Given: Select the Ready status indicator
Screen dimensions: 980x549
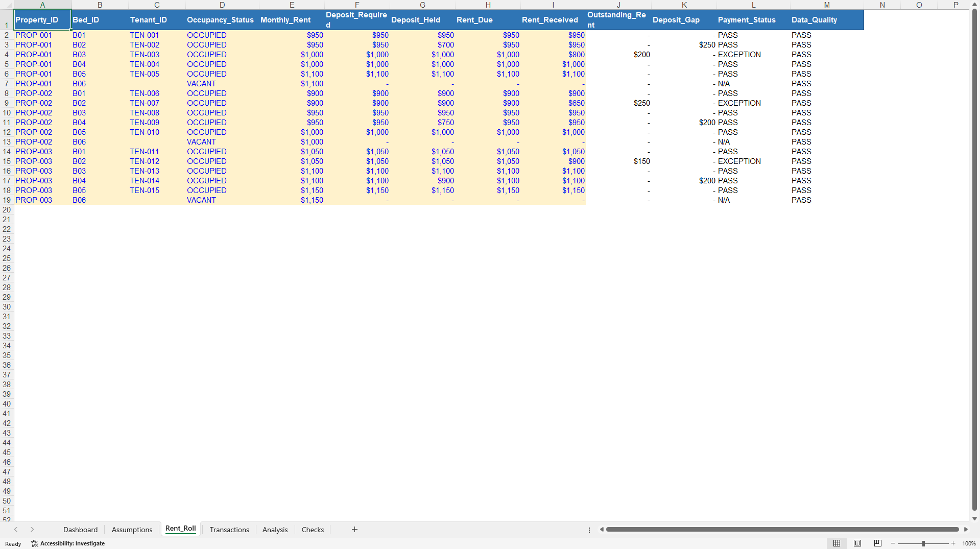Looking at the screenshot, I should tap(13, 544).
